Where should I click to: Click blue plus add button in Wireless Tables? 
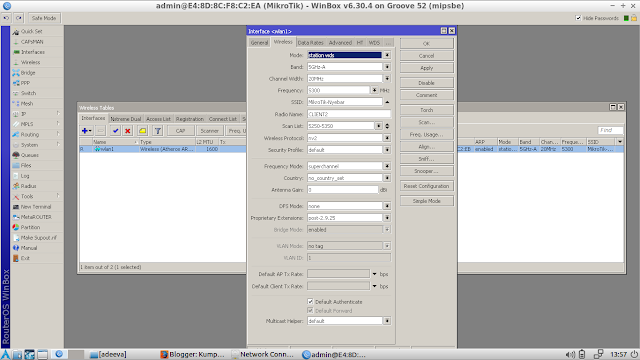[x=87, y=131]
